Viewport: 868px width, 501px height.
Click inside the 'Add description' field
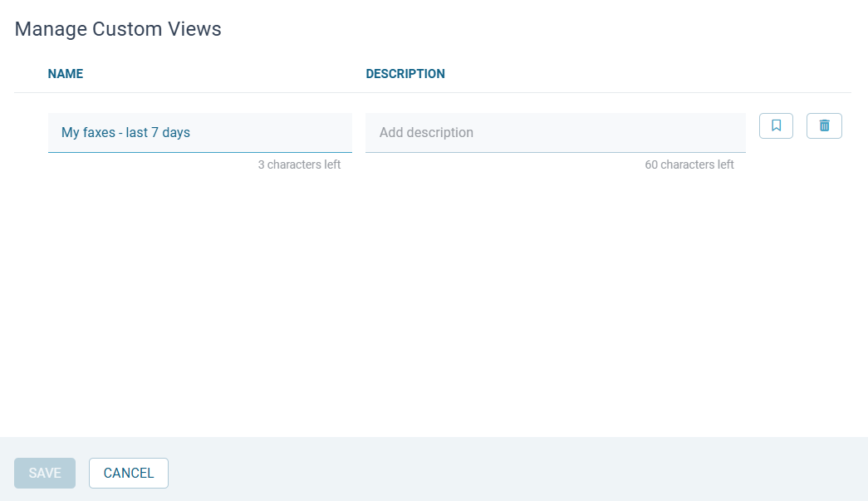556,132
